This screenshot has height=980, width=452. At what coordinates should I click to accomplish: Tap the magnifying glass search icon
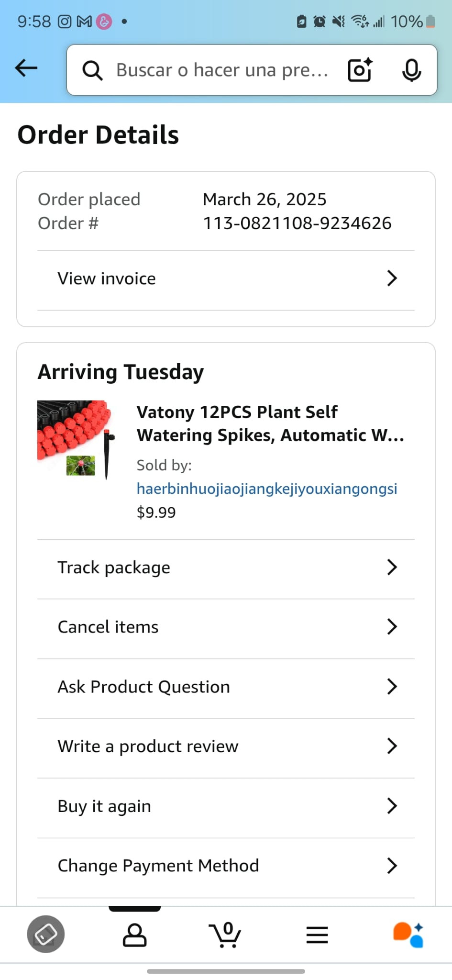92,70
